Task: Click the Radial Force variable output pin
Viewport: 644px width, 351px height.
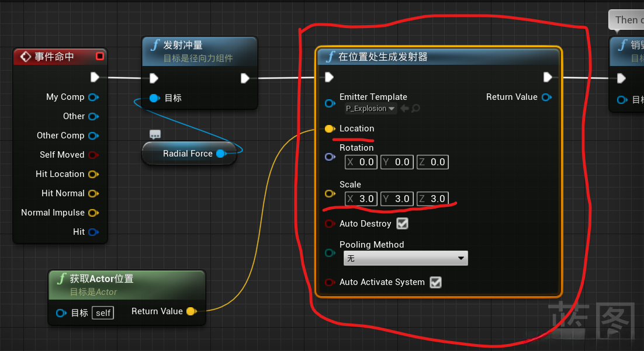Action: (x=221, y=154)
